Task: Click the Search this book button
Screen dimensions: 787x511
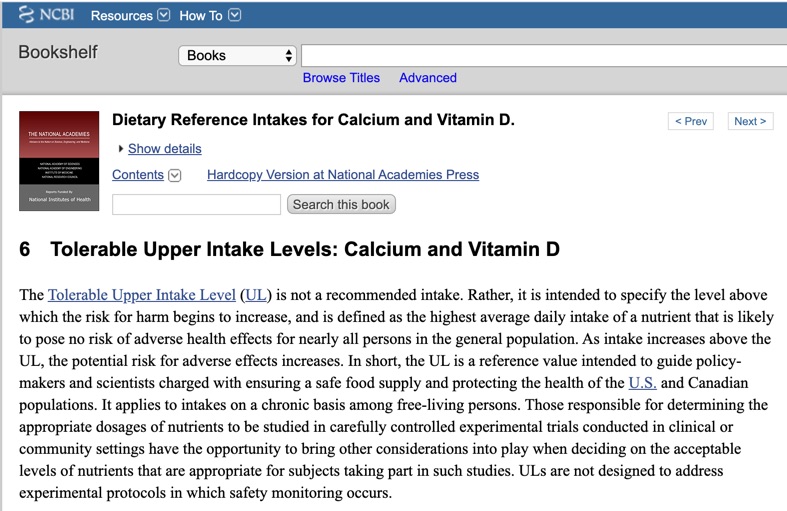Action: click(x=341, y=204)
